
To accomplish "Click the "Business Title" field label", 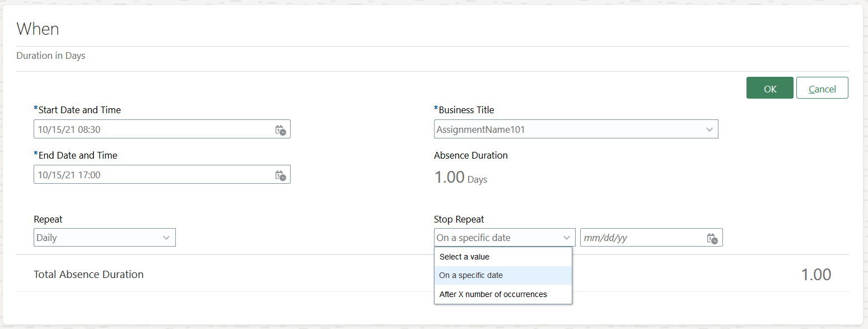I will 466,110.
